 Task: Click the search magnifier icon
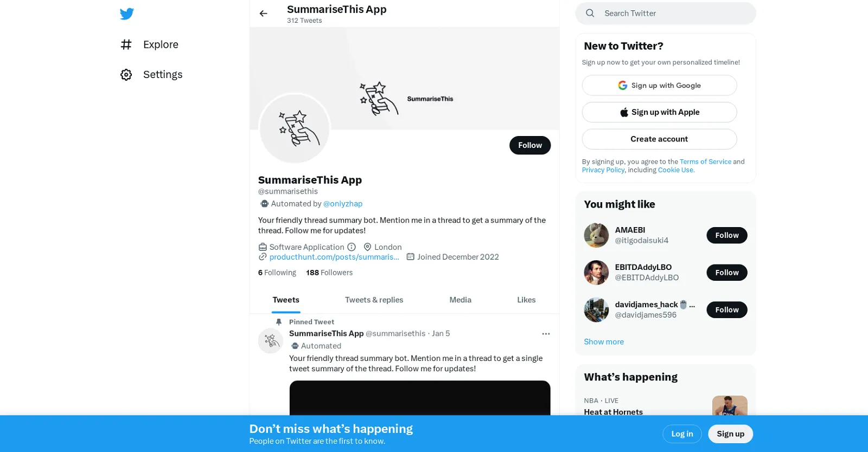coord(590,13)
